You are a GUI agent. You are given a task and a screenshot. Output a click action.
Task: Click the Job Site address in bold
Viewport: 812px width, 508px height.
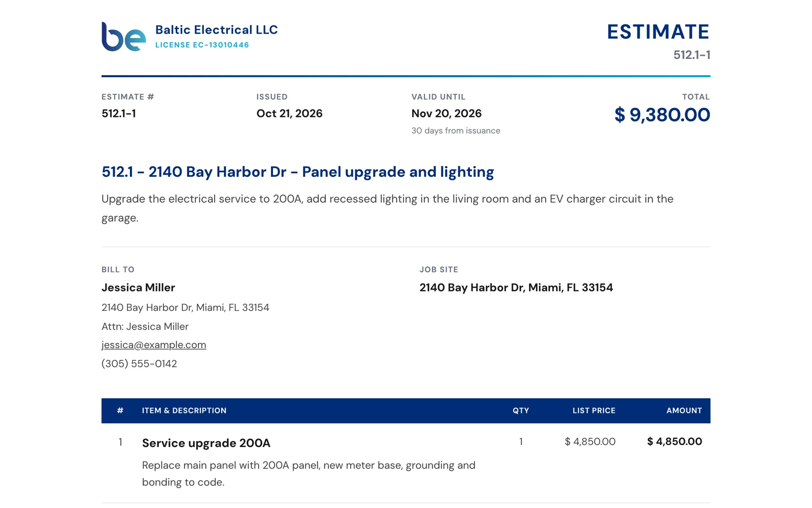516,288
